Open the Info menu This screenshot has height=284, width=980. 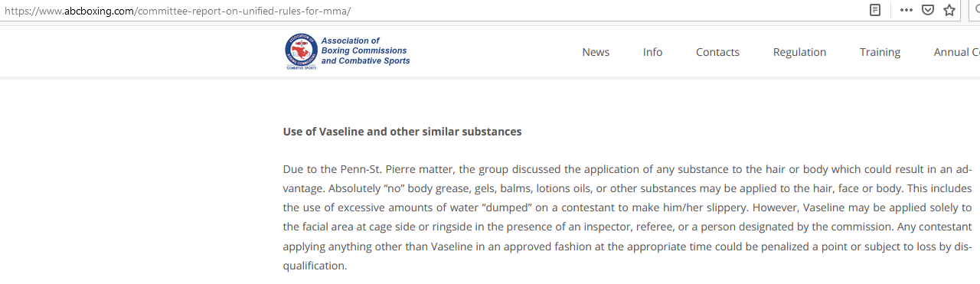[652, 52]
